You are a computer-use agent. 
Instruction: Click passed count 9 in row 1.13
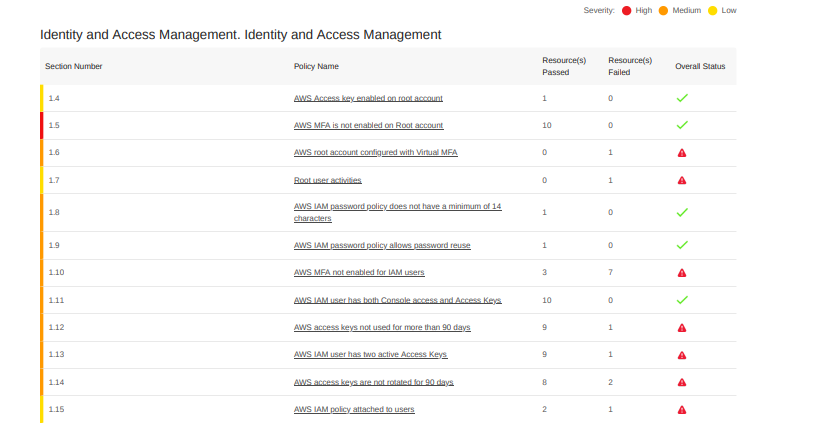pyautogui.click(x=544, y=354)
